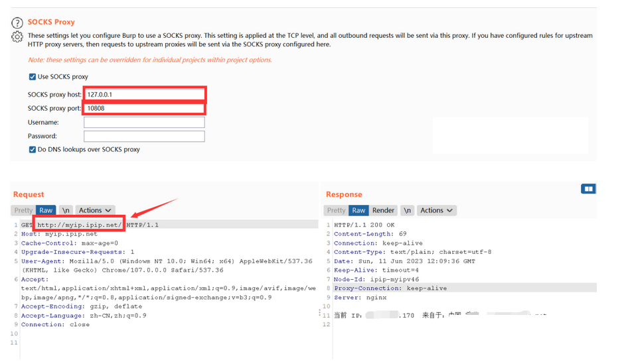This screenshot has height=364, width=630.
Task: Switch Response view to Pretty tab
Action: click(x=337, y=210)
